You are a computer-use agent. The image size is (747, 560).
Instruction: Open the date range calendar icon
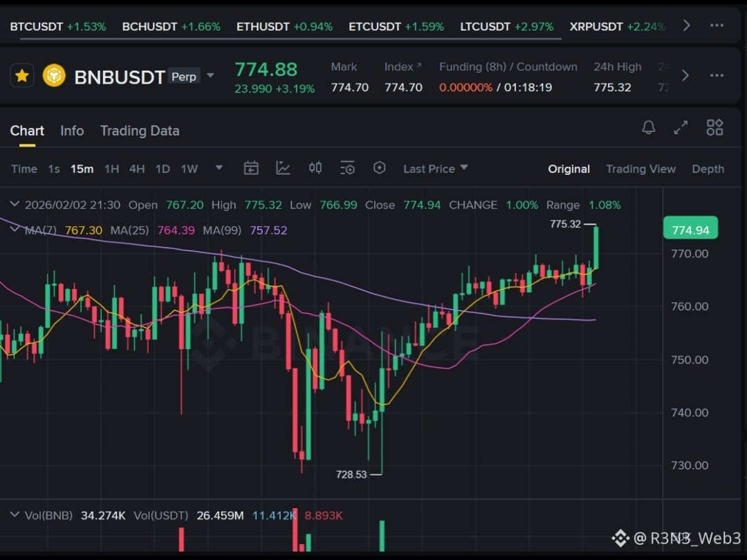[251, 168]
